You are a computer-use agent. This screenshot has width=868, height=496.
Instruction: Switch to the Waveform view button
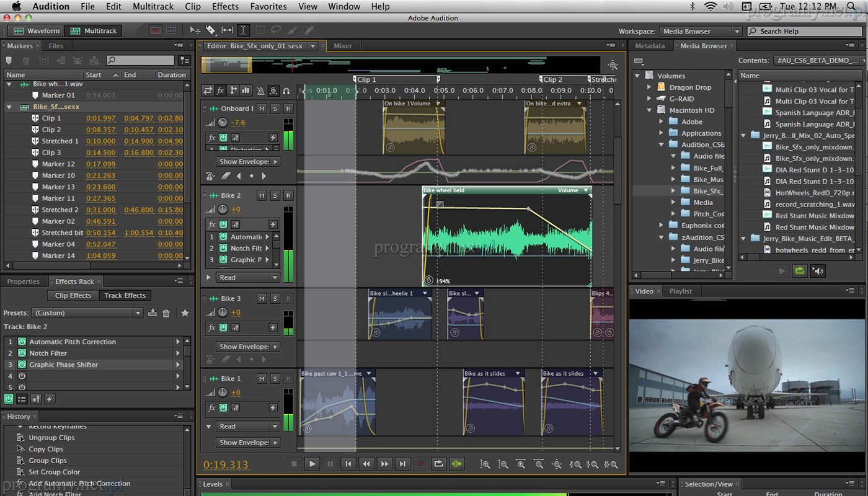click(x=37, y=30)
